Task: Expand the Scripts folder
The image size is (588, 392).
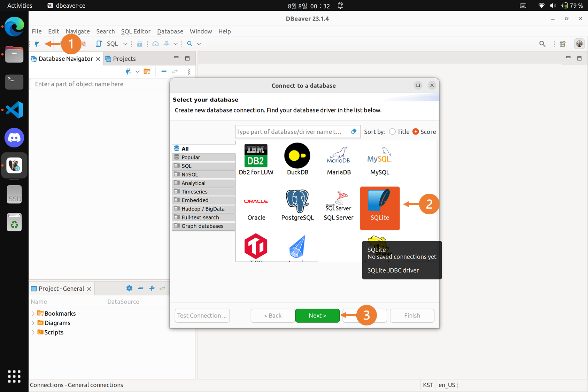Action: [x=33, y=332]
